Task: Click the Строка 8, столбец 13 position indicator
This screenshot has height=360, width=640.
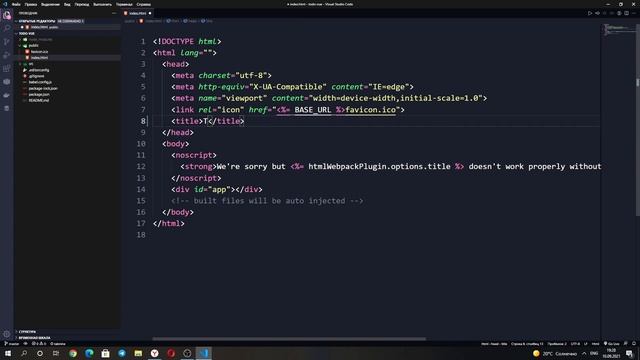Action: [x=527, y=344]
